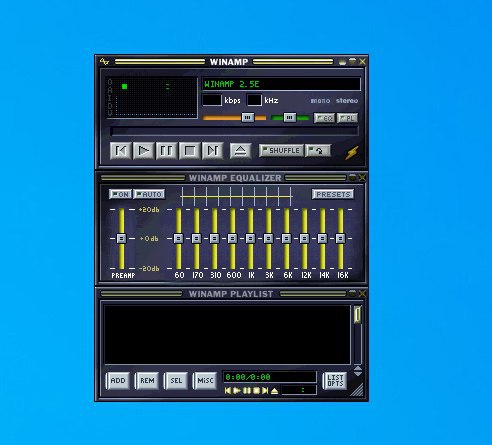Click the orange volume slider handle
Viewport: 492px width, 445px height.
248,117
